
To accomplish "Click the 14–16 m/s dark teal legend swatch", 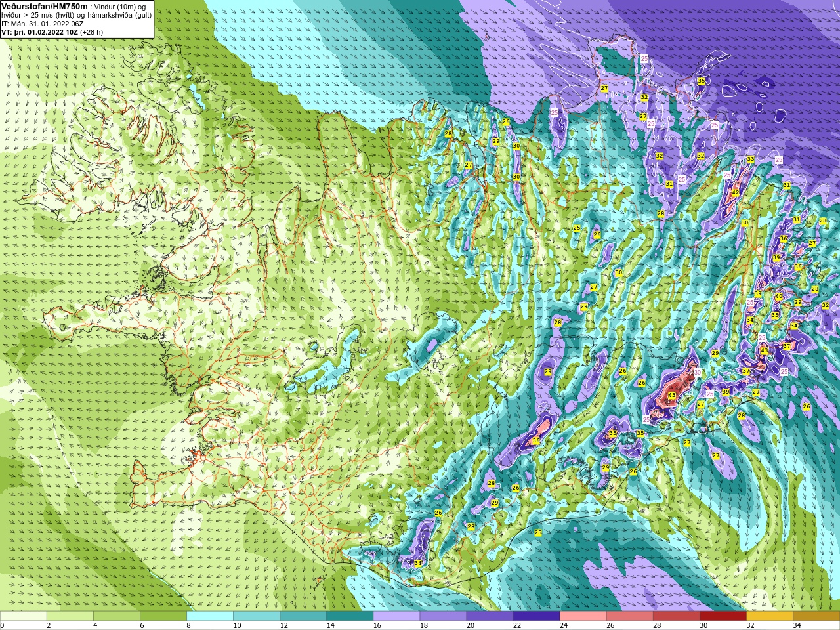I will [x=350, y=616].
